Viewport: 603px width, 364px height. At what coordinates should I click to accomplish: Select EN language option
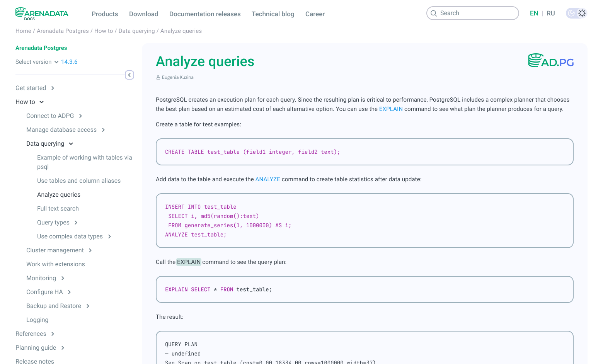(x=534, y=13)
